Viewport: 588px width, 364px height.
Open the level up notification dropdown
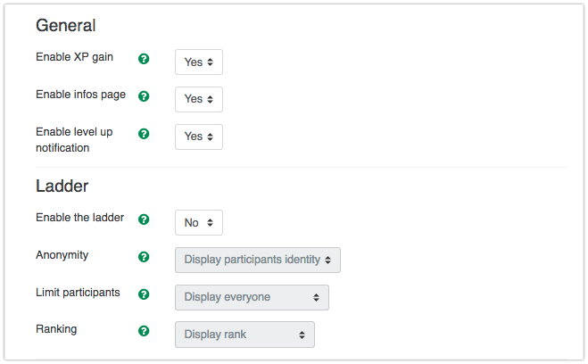tap(198, 136)
